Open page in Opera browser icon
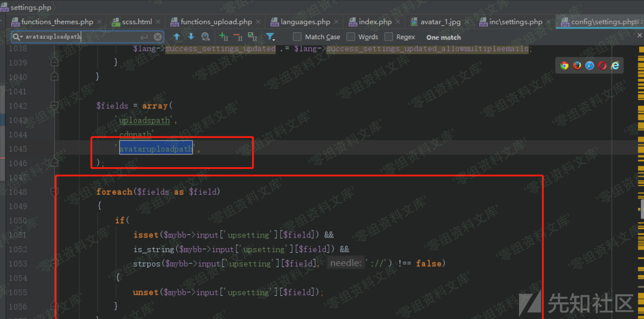Viewport: 644px width, 319px height. point(602,66)
